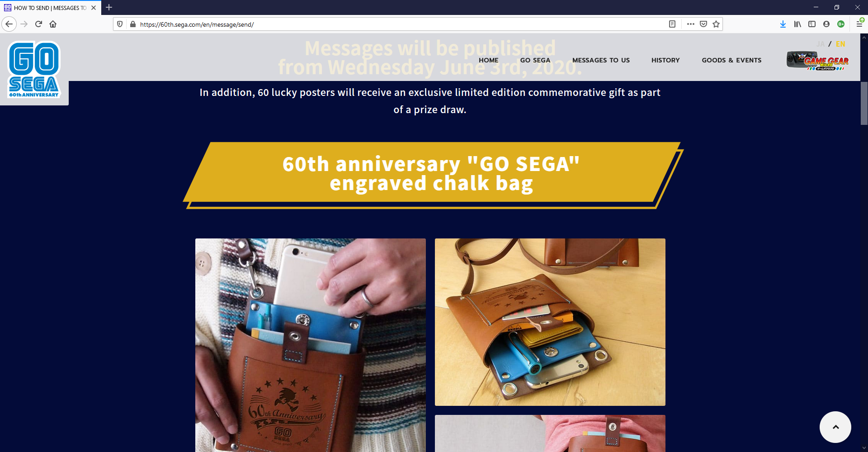Image resolution: width=868 pixels, height=452 pixels.
Task: Click the Game Gear Micro banner
Action: [817, 61]
